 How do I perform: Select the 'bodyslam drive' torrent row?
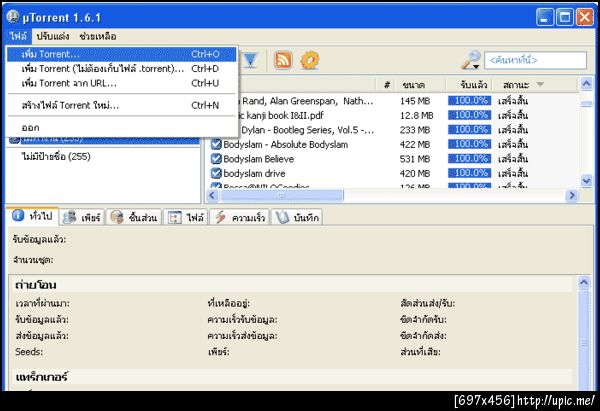[254, 173]
